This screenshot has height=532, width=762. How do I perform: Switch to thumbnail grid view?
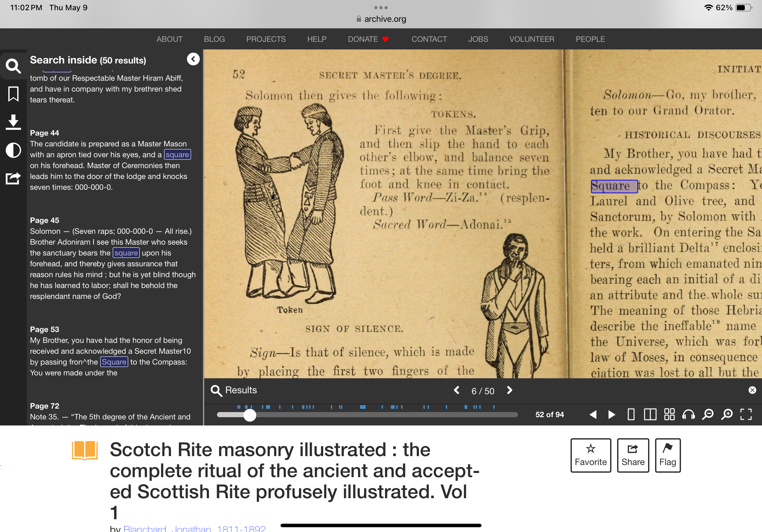click(x=669, y=415)
